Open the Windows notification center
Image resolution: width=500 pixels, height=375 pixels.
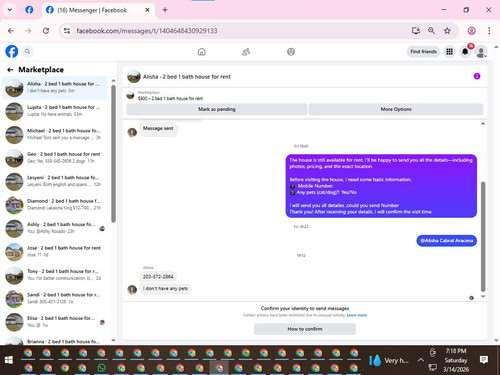coord(484,360)
